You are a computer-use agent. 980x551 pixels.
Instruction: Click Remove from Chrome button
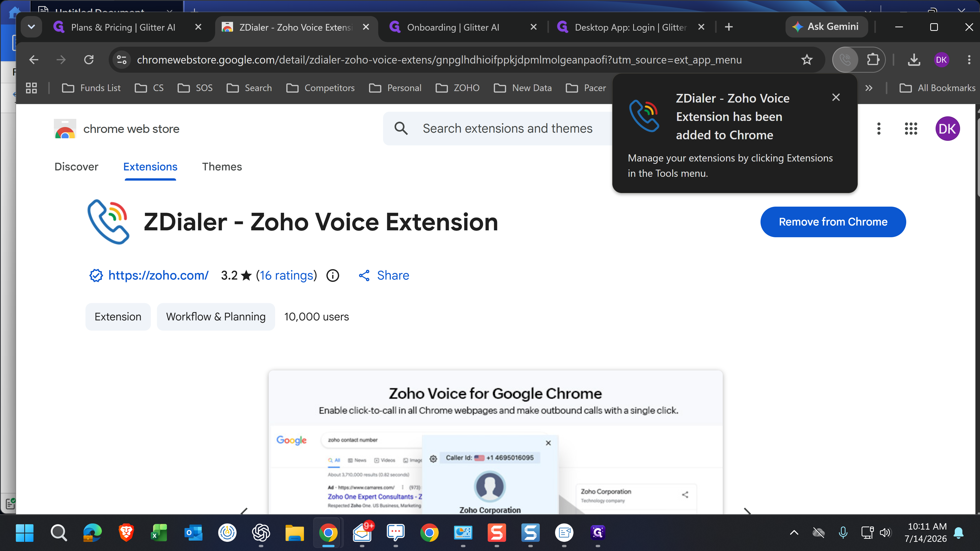coord(833,222)
